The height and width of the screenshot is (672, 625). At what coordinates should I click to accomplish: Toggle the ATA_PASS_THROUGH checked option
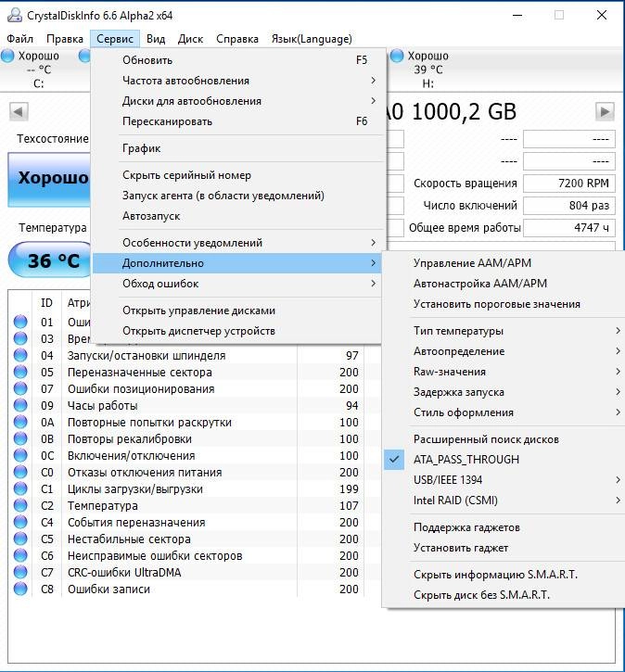(504, 460)
